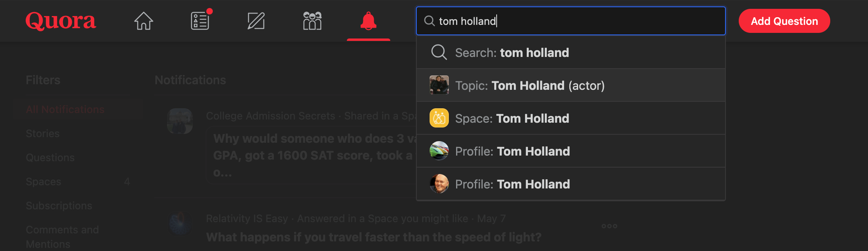Click the magnifying glass inside the search bar
Screen dimensions: 868x251
[x=429, y=21]
